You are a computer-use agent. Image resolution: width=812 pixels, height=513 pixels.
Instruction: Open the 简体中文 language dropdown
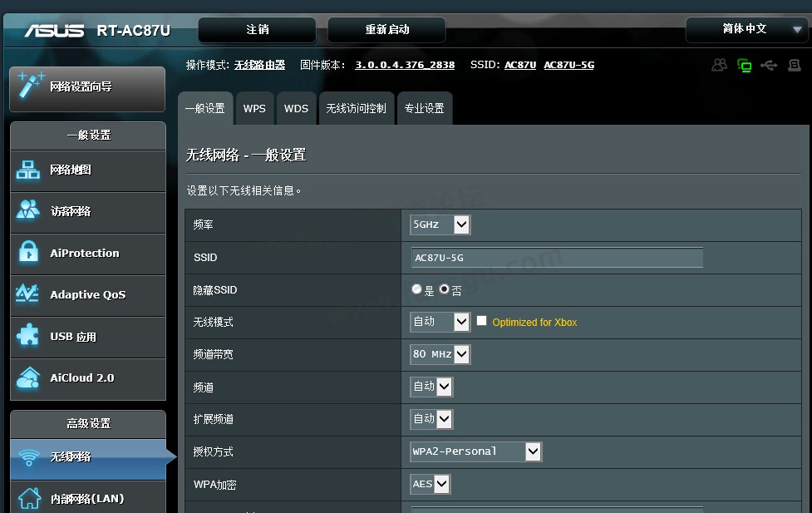tap(746, 30)
